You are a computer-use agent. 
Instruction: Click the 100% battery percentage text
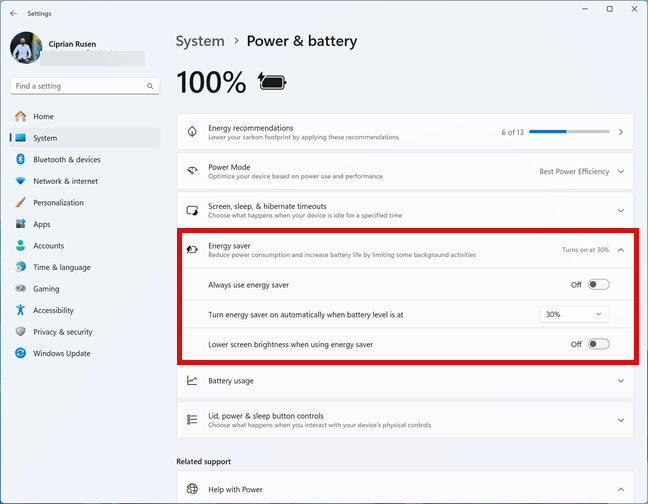211,82
